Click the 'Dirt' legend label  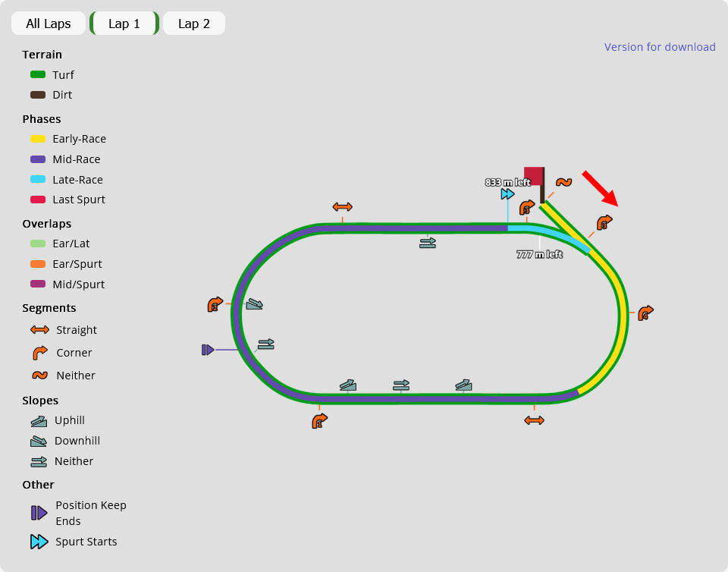pos(62,95)
